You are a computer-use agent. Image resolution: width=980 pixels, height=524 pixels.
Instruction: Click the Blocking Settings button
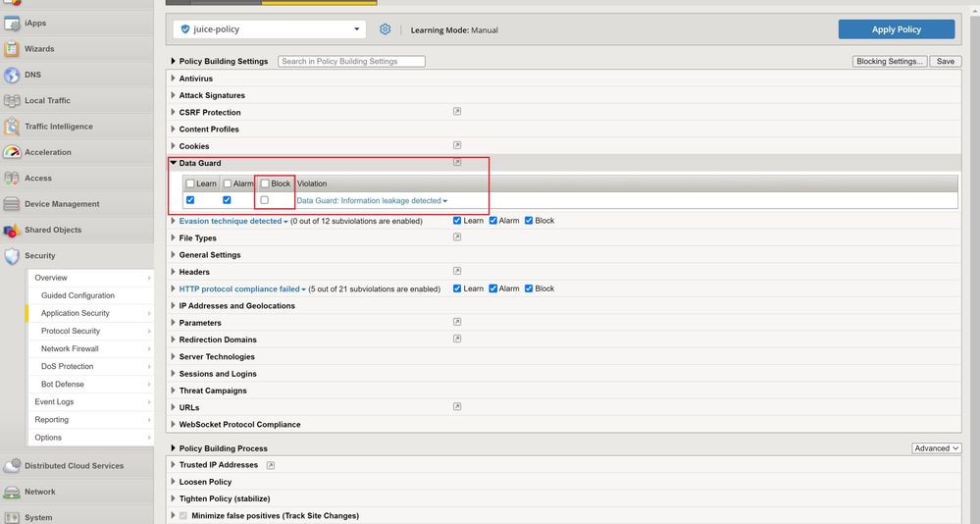pos(889,61)
